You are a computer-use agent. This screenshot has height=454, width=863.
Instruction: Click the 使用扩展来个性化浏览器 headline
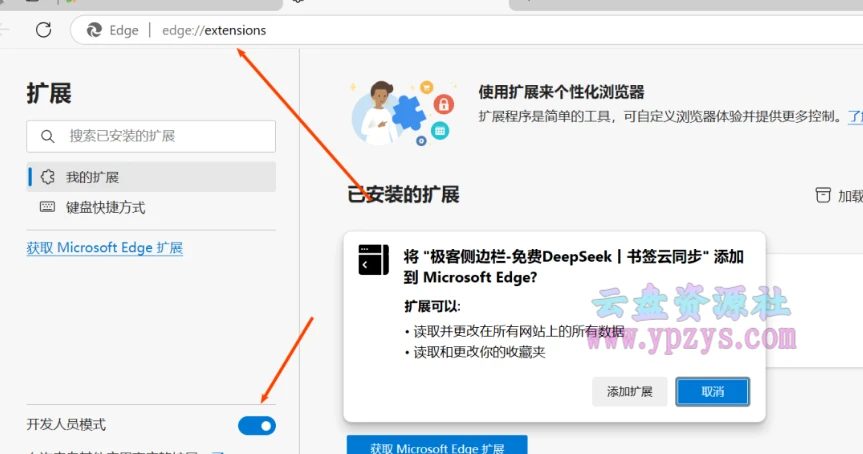click(x=561, y=92)
